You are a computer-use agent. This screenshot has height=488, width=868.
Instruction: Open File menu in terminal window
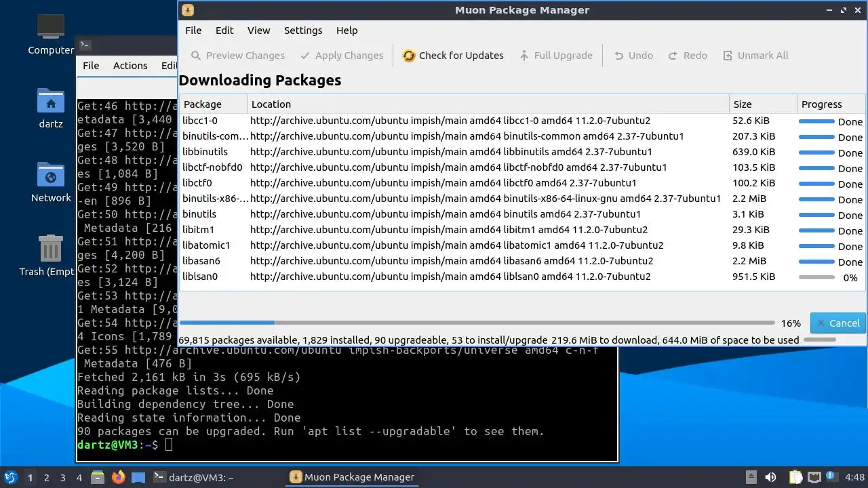pyautogui.click(x=91, y=66)
